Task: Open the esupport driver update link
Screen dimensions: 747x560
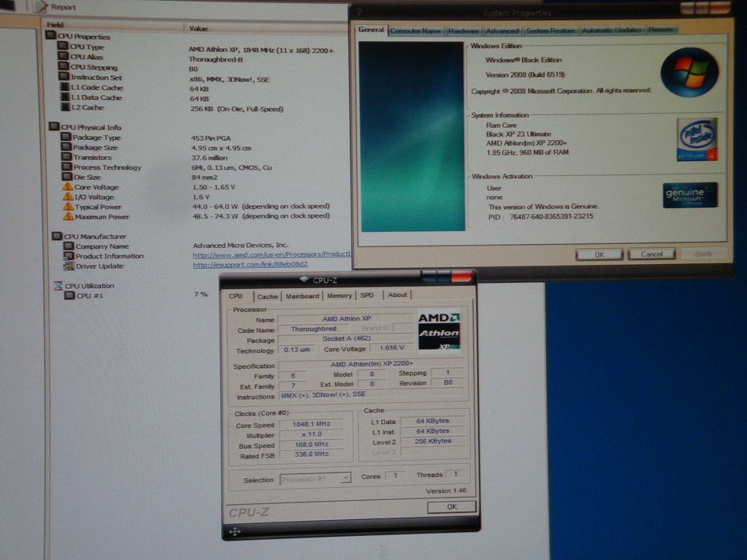Action: click(x=250, y=264)
